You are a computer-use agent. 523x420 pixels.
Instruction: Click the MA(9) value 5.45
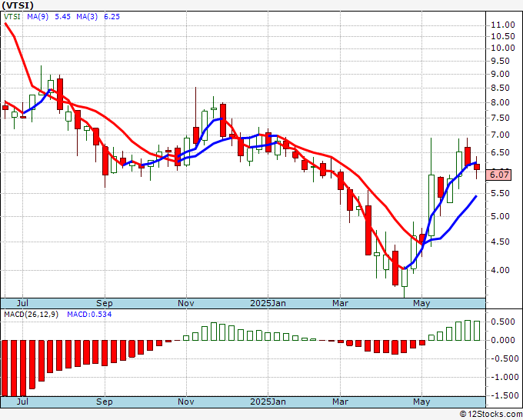pos(63,17)
